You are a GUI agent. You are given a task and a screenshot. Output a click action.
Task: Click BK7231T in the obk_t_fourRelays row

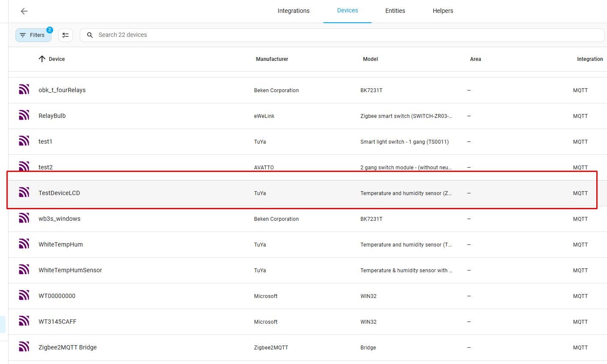pos(371,90)
